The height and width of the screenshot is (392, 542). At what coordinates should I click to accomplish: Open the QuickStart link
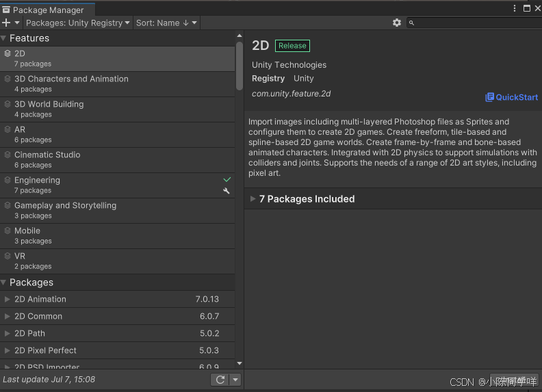[x=512, y=97]
